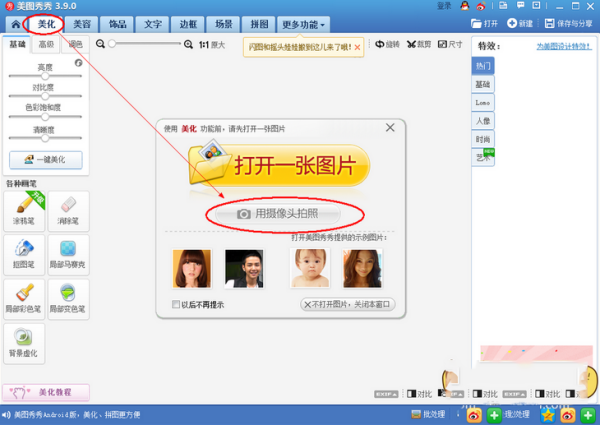The height and width of the screenshot is (425, 600).
Task: Switch to the 美容 tab
Action: tap(82, 23)
